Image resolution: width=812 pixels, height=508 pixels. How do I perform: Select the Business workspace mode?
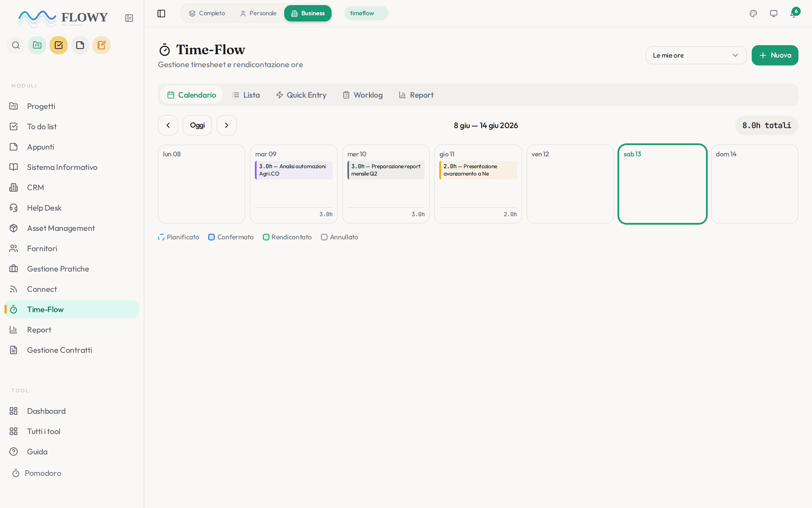click(x=308, y=14)
